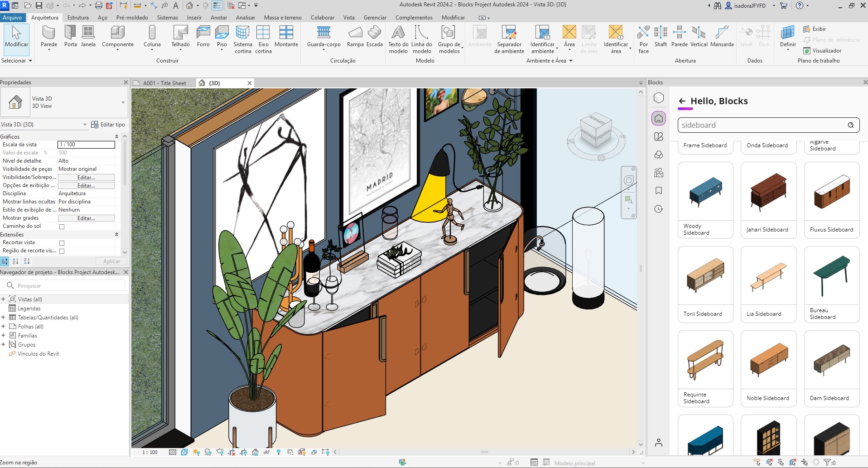The width and height of the screenshot is (868, 468).
Task: Switch to the Estrutura ribbon tab
Action: pyautogui.click(x=78, y=18)
